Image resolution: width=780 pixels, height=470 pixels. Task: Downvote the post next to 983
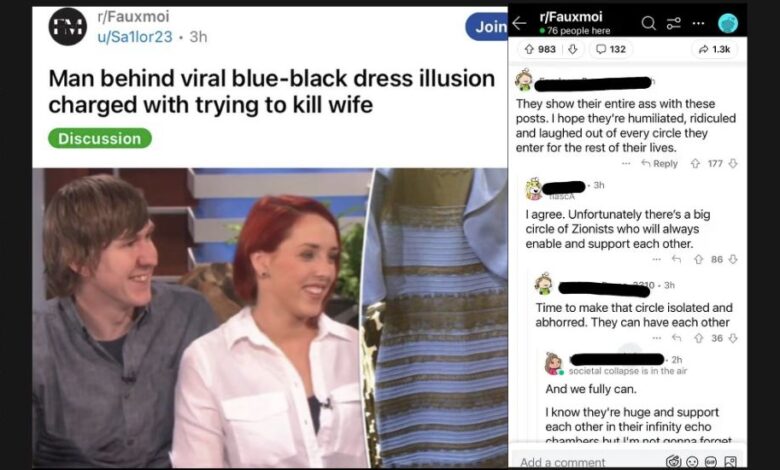coord(573,49)
